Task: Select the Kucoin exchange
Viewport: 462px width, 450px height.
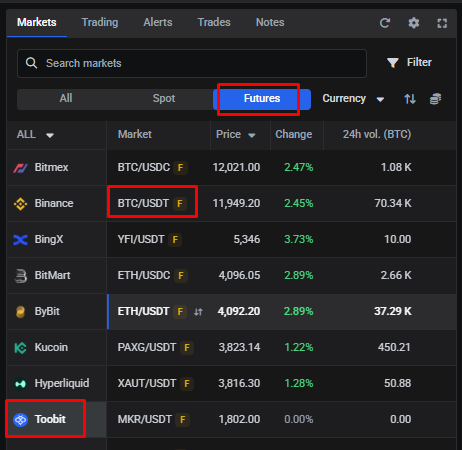Action: click(56, 347)
